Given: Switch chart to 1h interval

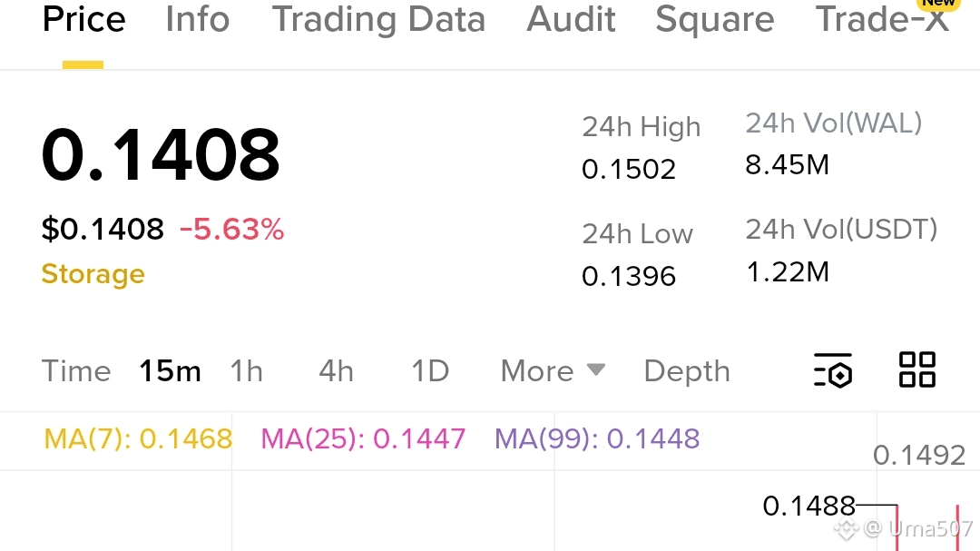Looking at the screenshot, I should 246,371.
